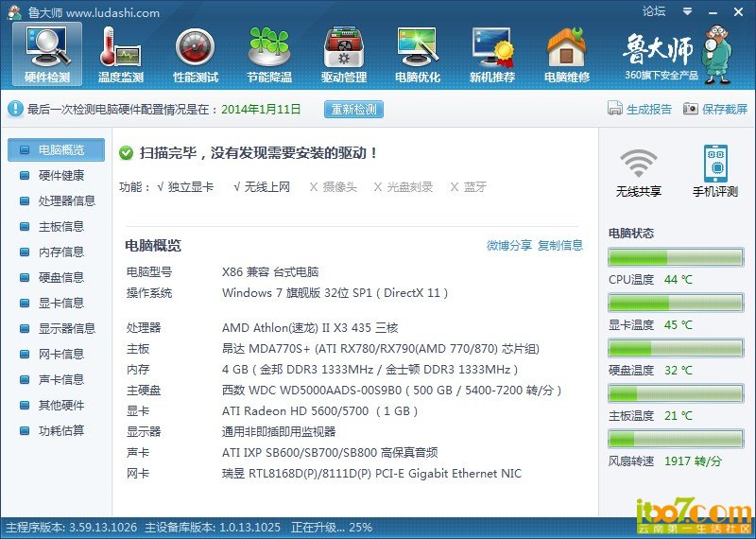Click the memory value 4 GB DDR3 1333MHz
The width and height of the screenshot is (756, 539).
click(x=369, y=370)
